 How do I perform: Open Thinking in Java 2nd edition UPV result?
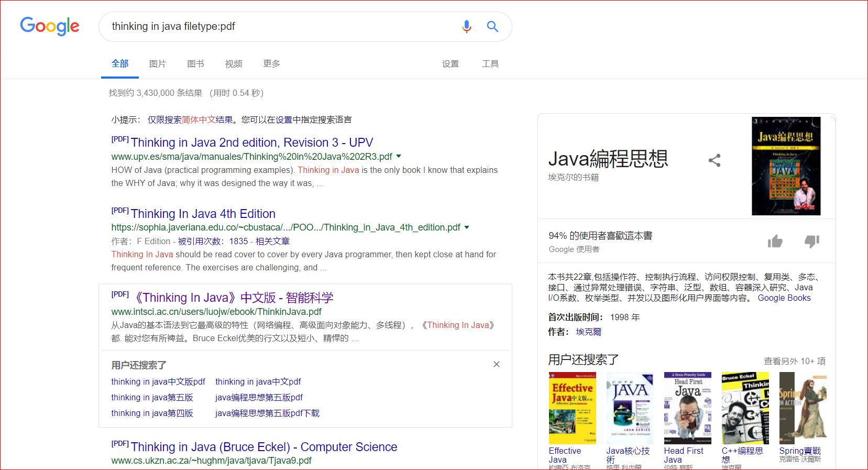(x=252, y=143)
